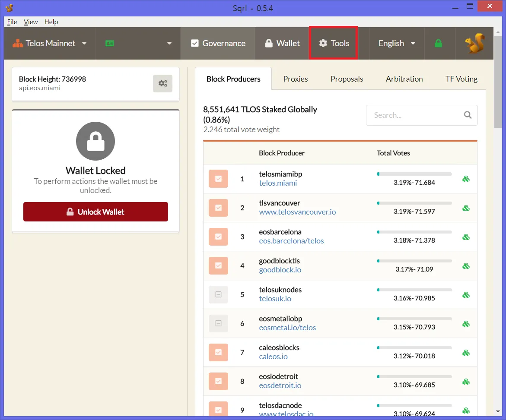The height and width of the screenshot is (420, 506).
Task: Click the scrollbar up arrow
Action: pos(498,32)
